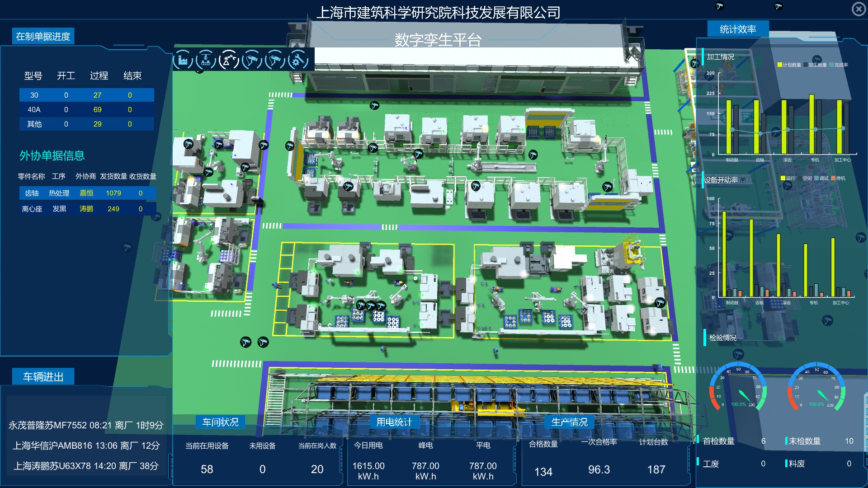Image resolution: width=868 pixels, height=488 pixels.
Task: Click the 生产情况 section label
Action: pyautogui.click(x=569, y=422)
